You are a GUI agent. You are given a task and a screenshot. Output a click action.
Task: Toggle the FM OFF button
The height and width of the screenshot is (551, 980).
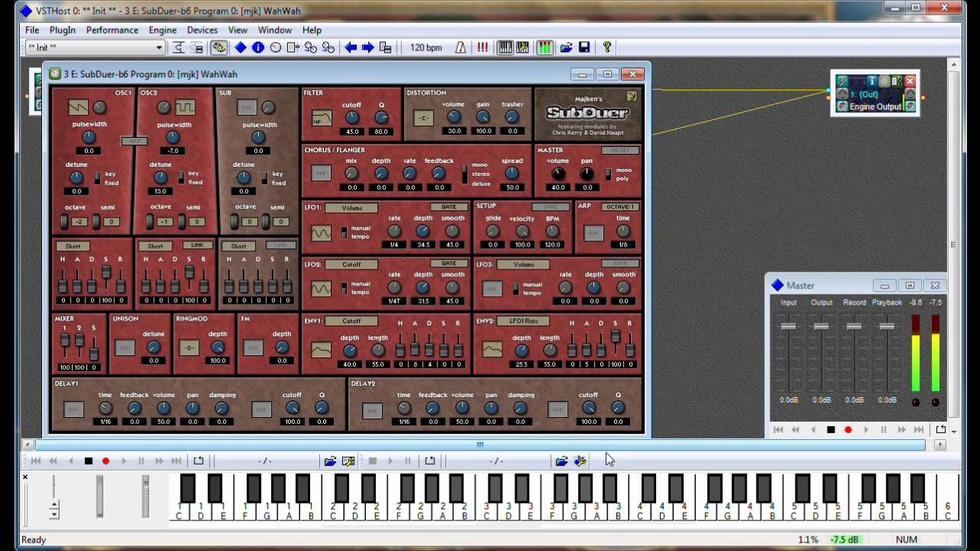click(253, 348)
